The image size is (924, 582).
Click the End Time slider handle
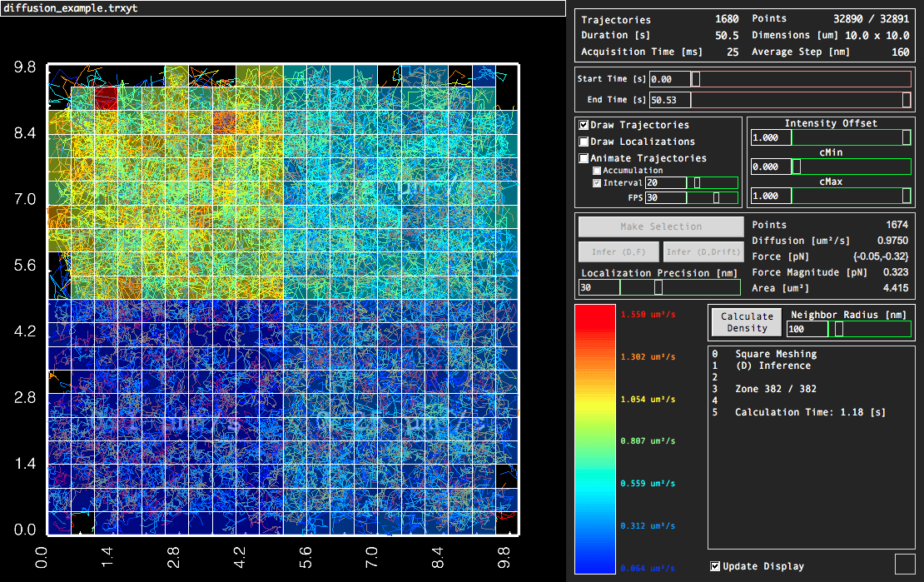coord(907,100)
